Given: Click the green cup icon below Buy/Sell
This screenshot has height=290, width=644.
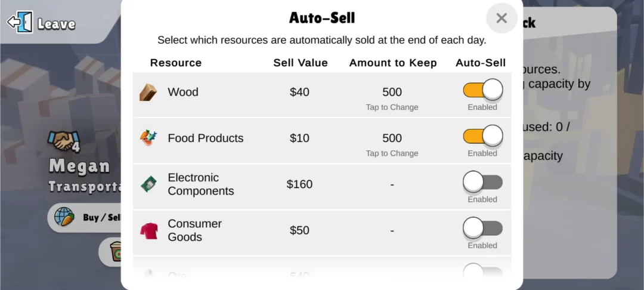Looking at the screenshot, I should pyautogui.click(x=114, y=252).
